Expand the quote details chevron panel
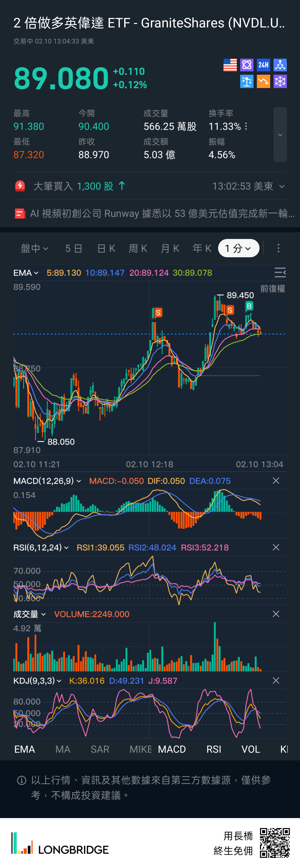This screenshot has height=868, width=300. click(x=280, y=134)
